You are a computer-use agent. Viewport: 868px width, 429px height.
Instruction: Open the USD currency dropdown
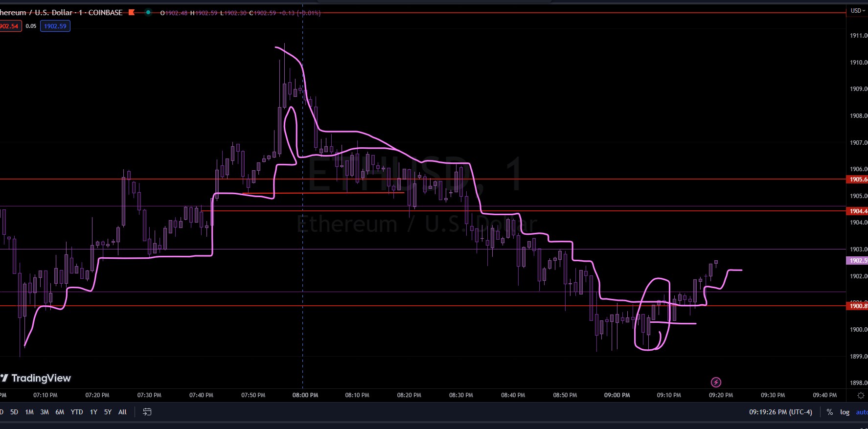858,10
